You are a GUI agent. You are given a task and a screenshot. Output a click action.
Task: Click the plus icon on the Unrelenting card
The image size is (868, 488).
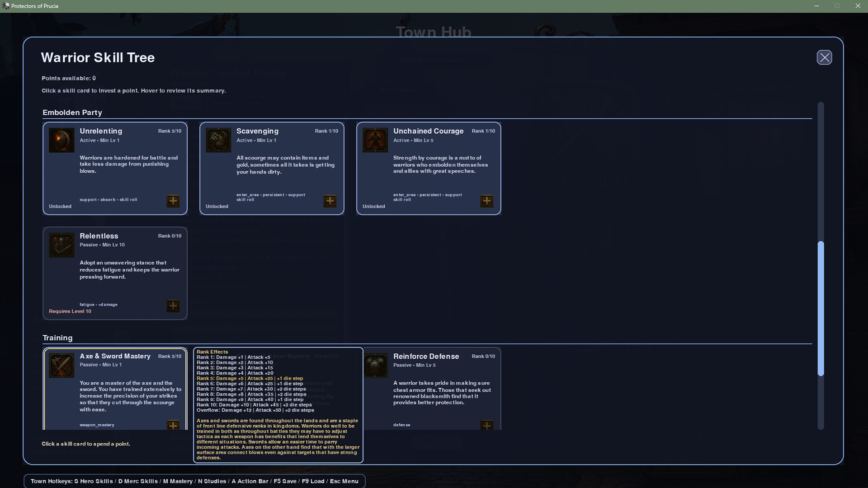click(x=173, y=201)
